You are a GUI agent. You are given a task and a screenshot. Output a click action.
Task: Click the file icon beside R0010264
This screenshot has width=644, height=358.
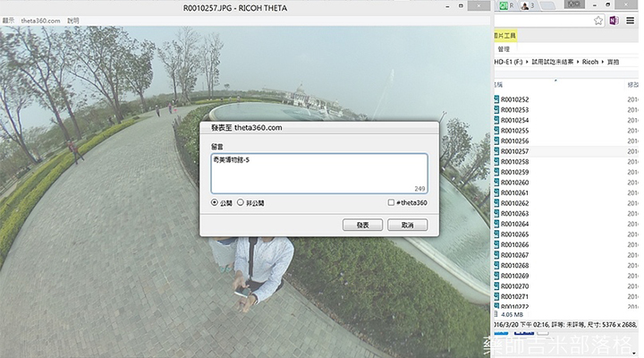pyautogui.click(x=496, y=224)
